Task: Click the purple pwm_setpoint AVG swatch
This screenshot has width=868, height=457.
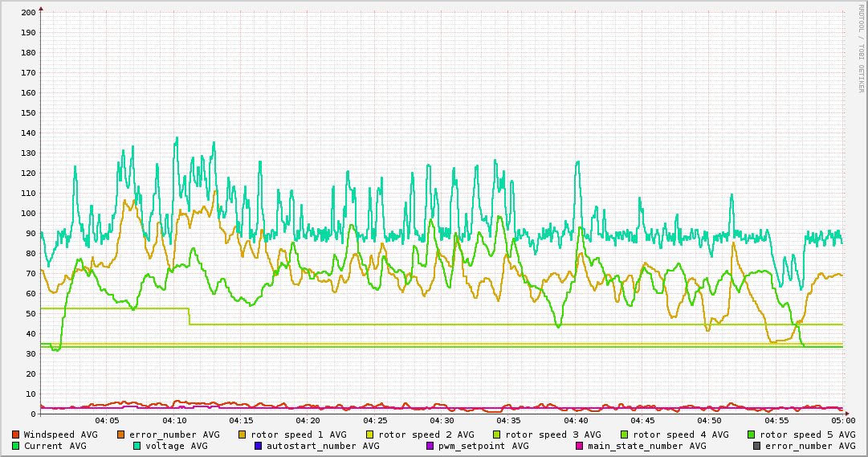Action: pyautogui.click(x=430, y=446)
